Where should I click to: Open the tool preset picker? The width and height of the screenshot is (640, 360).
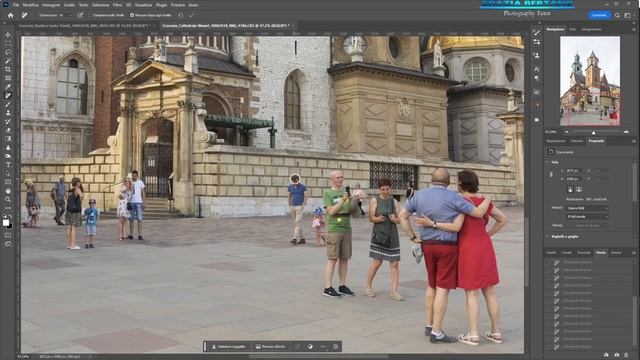(24, 15)
